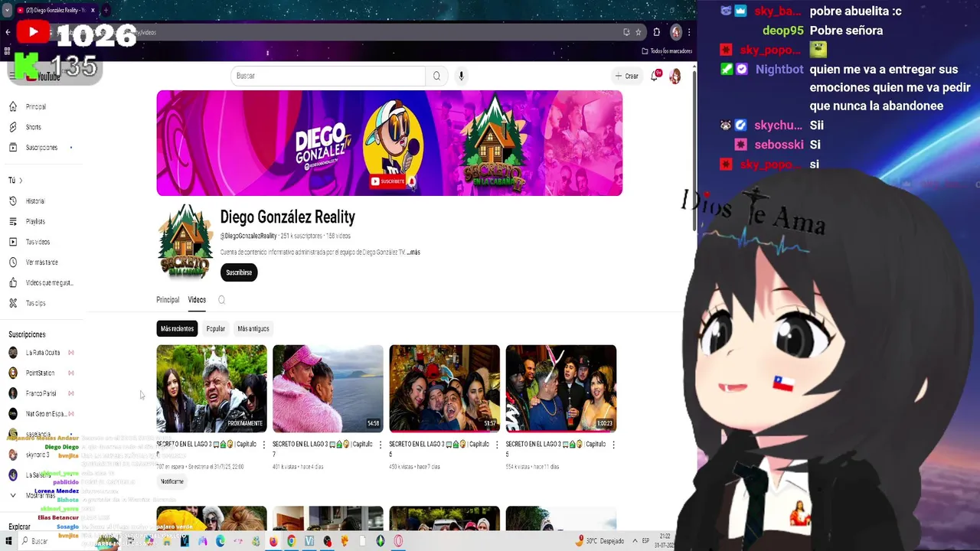
Task: Open the 1:00:23 video thumbnail
Action: [561, 388]
